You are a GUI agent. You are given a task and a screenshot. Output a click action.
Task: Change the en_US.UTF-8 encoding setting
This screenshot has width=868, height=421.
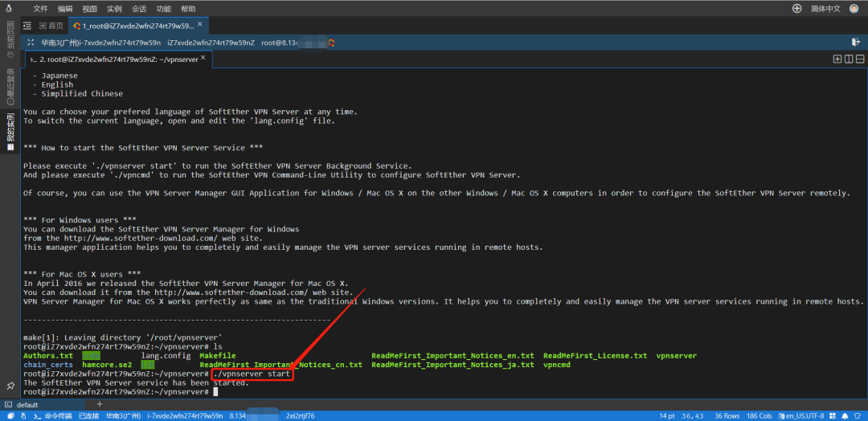(801, 415)
